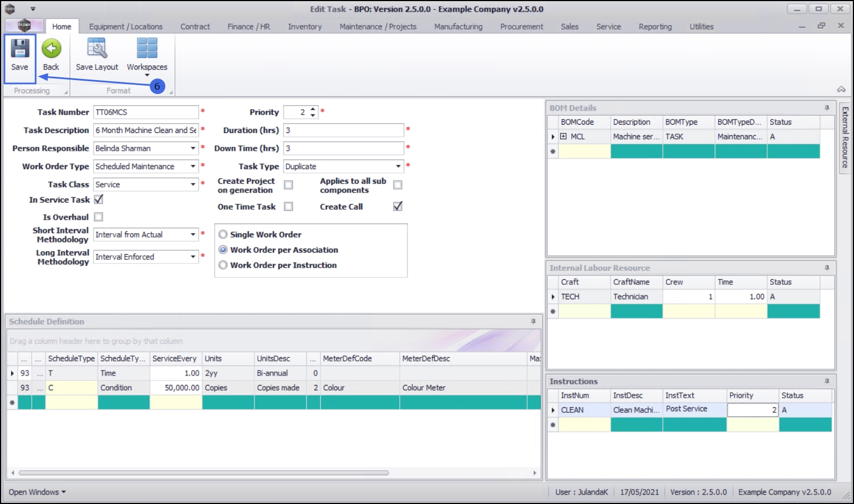Open the Task Class dropdown
Image resolution: width=854 pixels, height=504 pixels.
coord(193,184)
